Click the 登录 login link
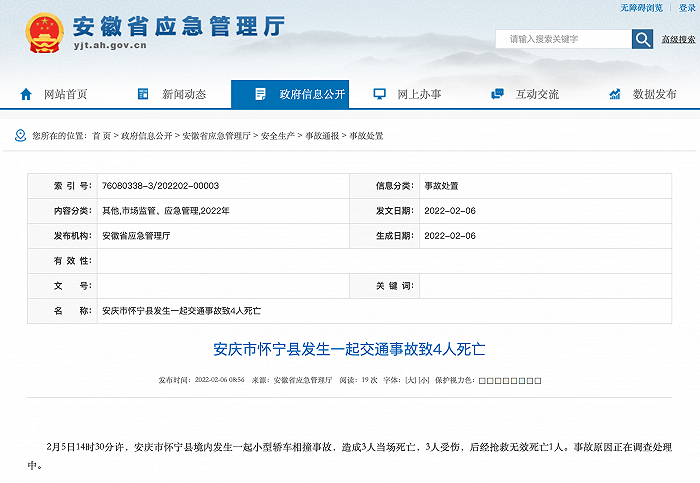This screenshot has height=483, width=700. coord(686,8)
